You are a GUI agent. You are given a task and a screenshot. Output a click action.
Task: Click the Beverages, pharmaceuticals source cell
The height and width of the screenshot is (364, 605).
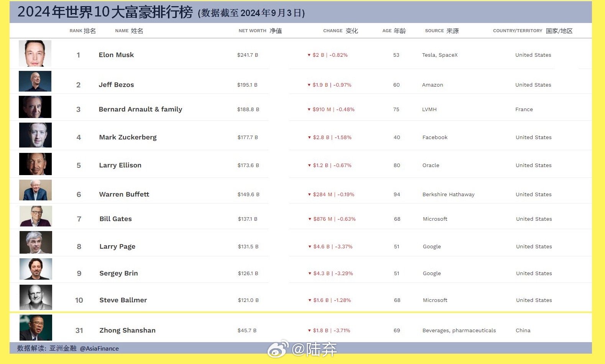click(459, 331)
